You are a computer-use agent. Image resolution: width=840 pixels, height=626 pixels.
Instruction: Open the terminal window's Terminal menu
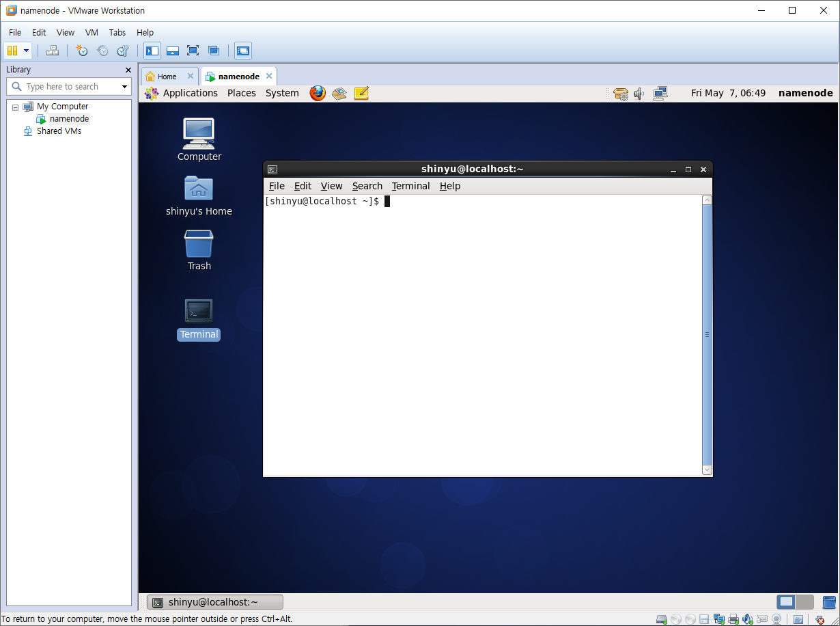tap(410, 186)
